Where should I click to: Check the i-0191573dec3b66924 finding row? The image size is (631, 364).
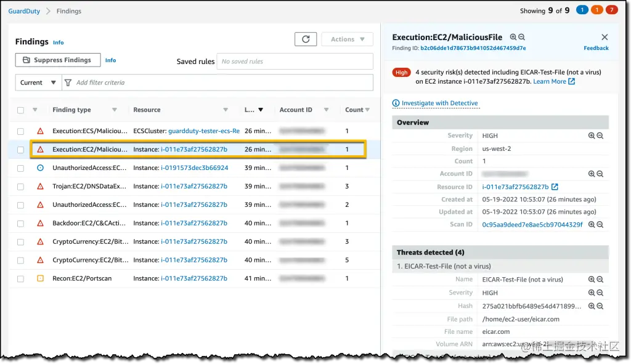point(20,168)
